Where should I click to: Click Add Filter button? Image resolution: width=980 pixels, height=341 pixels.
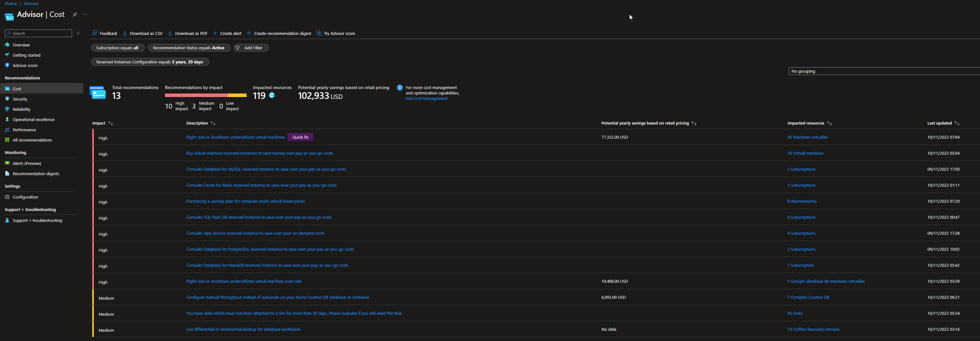[251, 48]
